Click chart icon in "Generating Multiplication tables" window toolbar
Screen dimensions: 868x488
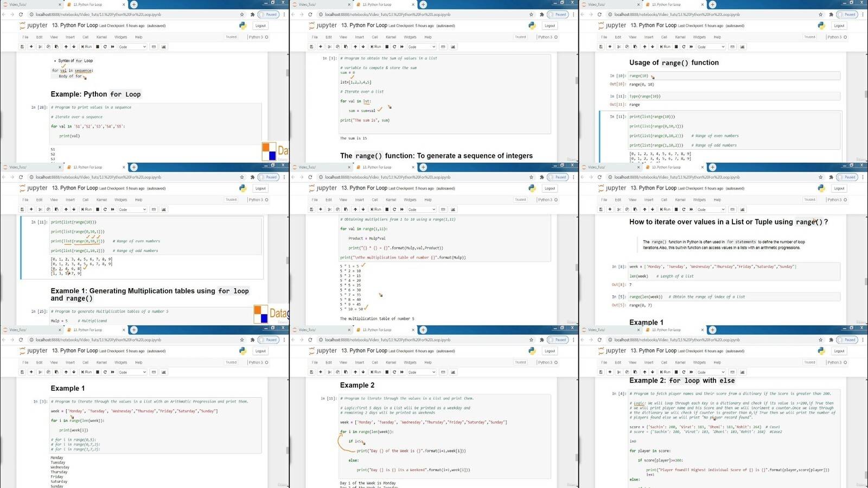[164, 210]
